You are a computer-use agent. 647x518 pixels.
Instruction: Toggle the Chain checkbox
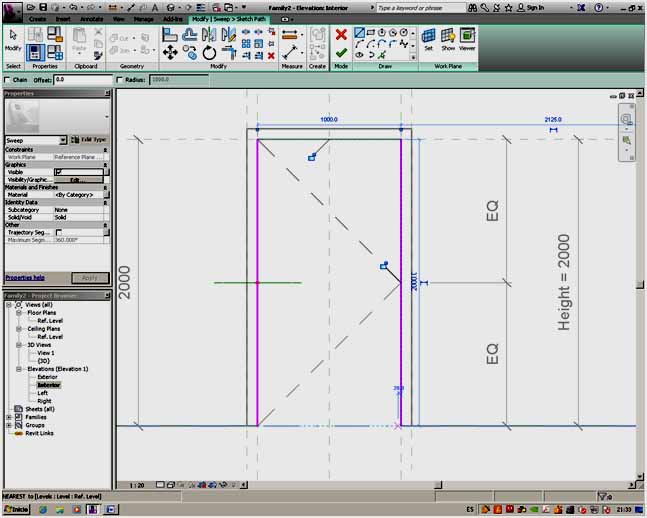tap(9, 79)
